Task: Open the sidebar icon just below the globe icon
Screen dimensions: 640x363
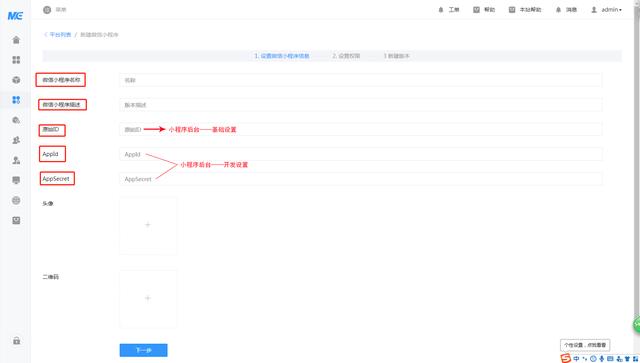Action: click(16, 220)
